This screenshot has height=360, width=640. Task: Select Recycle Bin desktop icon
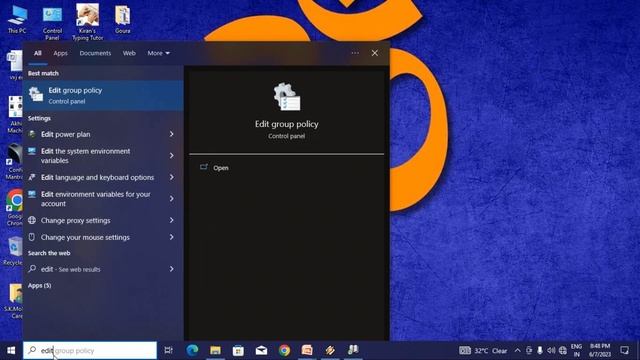pyautogui.click(x=13, y=251)
